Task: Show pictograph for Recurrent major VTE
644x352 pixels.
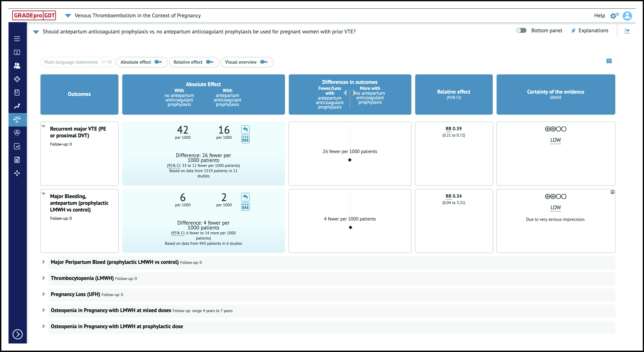Action: tap(245, 139)
